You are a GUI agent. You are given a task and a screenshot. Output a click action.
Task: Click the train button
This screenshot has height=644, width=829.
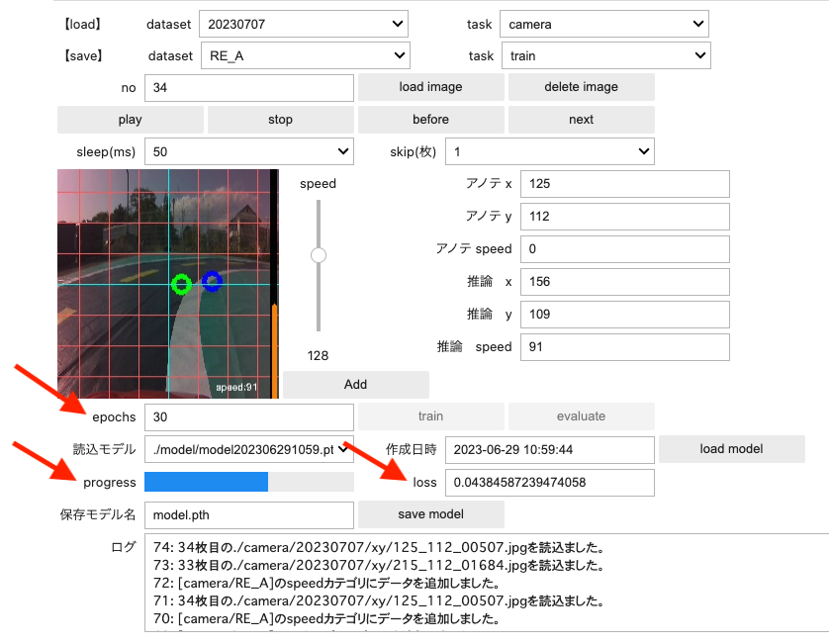point(431,416)
